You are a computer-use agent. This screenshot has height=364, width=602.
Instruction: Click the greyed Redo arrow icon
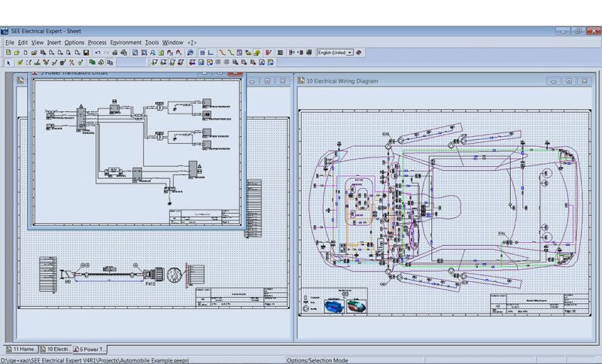tap(106, 53)
